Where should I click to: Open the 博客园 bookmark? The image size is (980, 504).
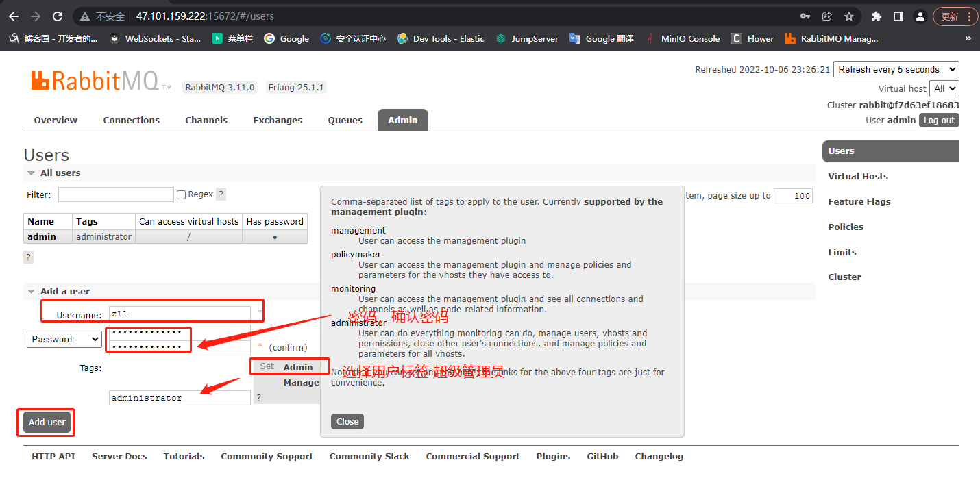(53, 39)
